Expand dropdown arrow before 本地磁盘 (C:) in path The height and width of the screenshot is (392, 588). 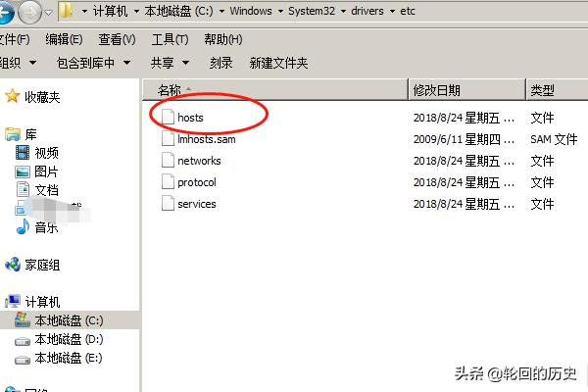(x=136, y=11)
